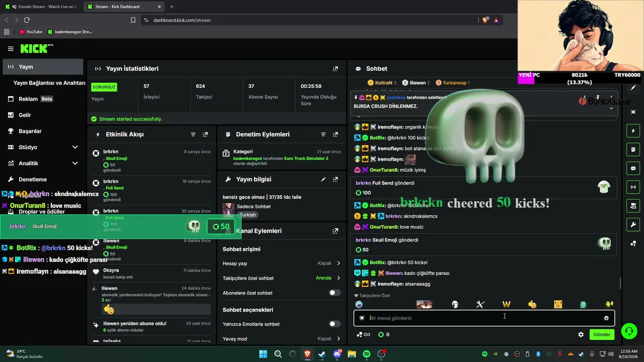Click the 'lliewen yeniden abone oldu!' event

click(x=151, y=327)
